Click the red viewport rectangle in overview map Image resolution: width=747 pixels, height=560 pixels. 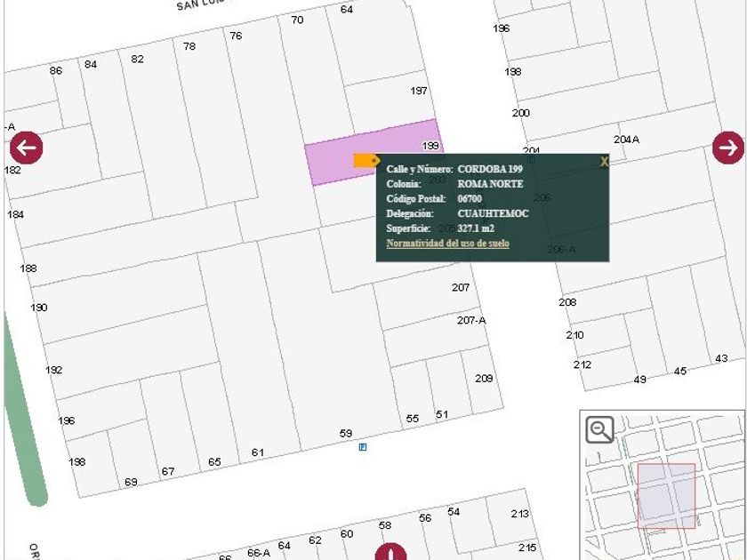(666, 496)
